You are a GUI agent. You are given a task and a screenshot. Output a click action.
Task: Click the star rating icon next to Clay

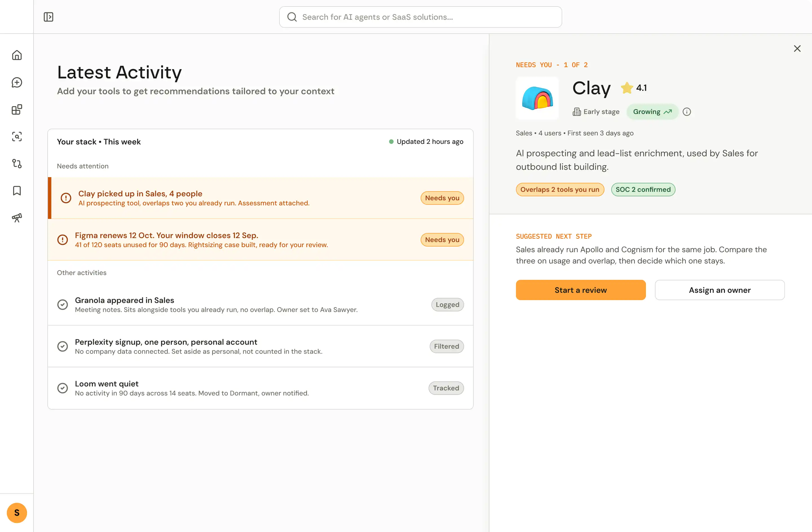627,88
